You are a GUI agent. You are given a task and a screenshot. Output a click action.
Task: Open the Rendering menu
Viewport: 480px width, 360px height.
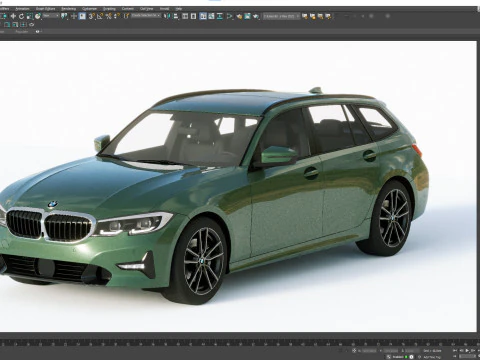(68, 9)
